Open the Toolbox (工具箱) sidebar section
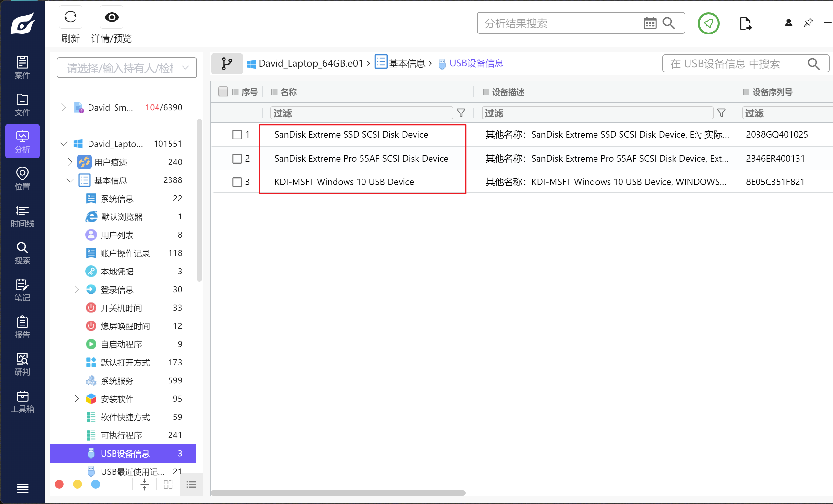 coord(22,401)
